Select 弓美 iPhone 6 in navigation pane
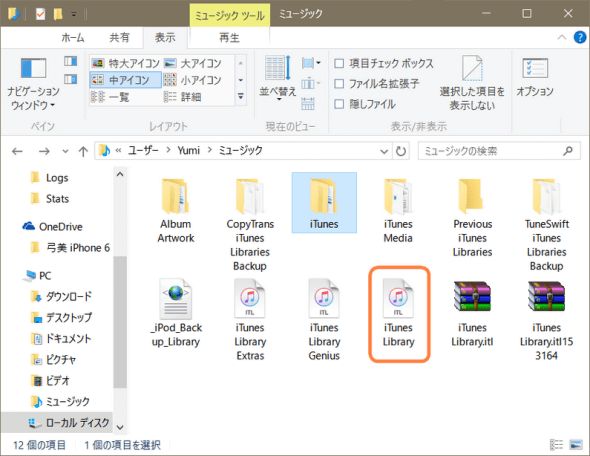 point(78,248)
